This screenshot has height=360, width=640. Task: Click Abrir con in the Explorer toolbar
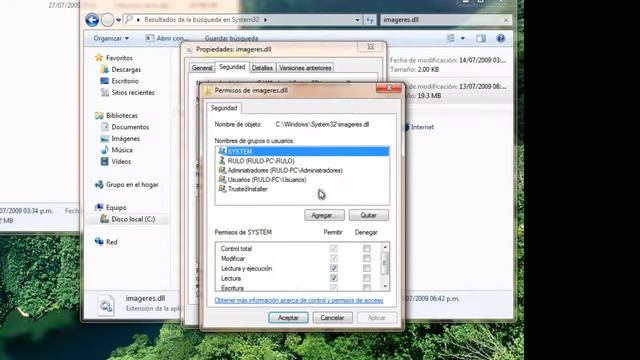(x=165, y=38)
